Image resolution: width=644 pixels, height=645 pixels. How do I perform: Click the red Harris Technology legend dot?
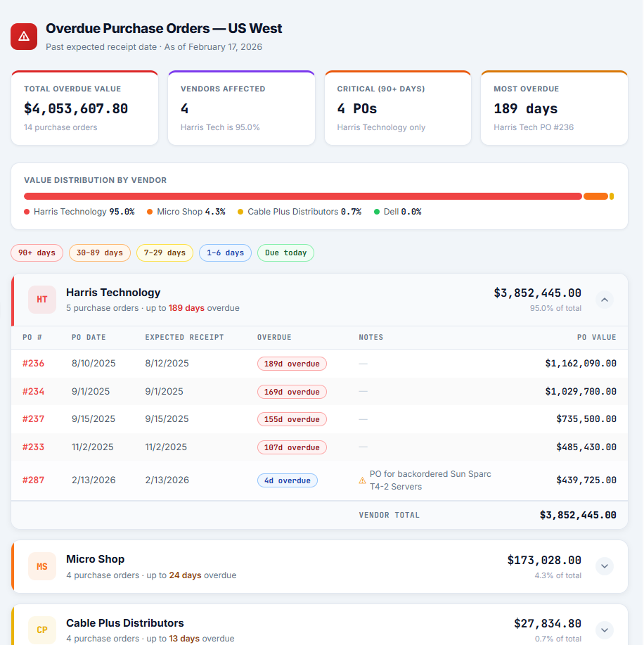27,212
